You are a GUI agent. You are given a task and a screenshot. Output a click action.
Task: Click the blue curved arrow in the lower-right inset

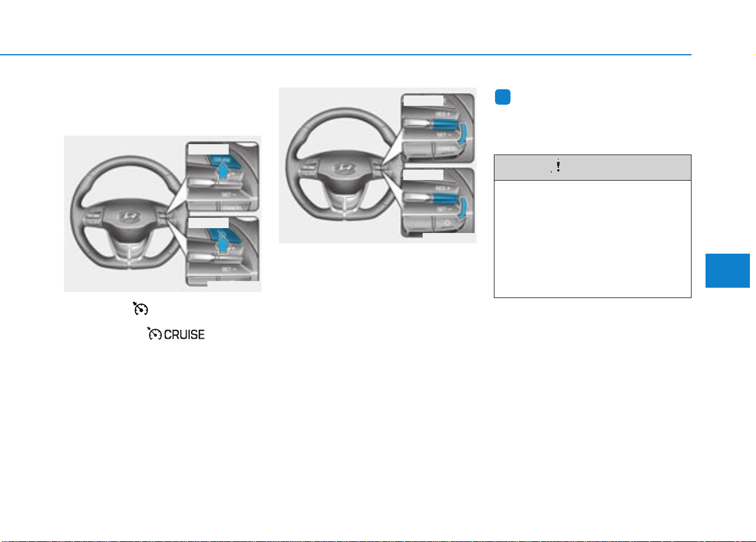(464, 207)
